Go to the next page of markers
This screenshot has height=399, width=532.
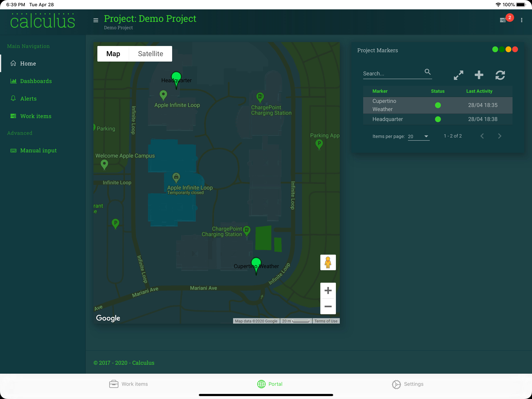(x=499, y=136)
